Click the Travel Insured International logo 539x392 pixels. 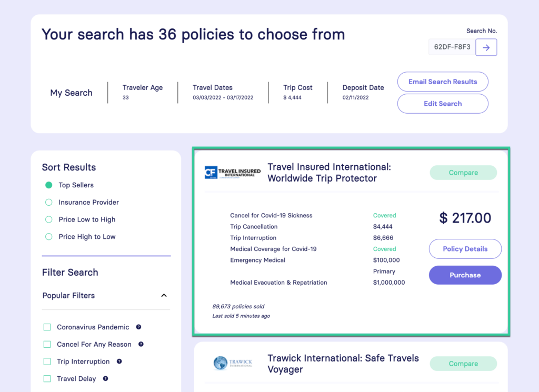coord(233,172)
